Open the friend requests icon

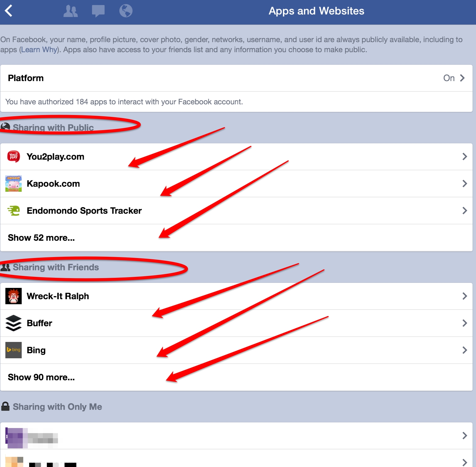tap(71, 11)
